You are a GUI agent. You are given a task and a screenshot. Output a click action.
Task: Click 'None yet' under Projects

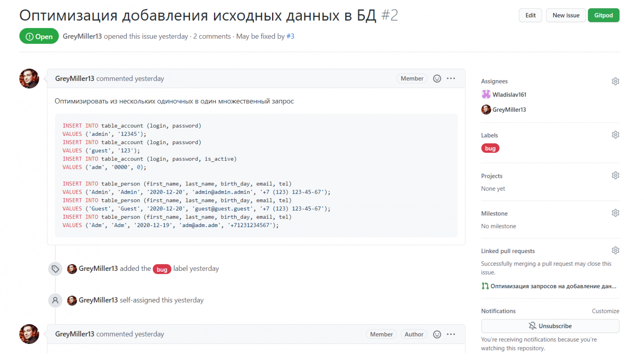pos(493,189)
